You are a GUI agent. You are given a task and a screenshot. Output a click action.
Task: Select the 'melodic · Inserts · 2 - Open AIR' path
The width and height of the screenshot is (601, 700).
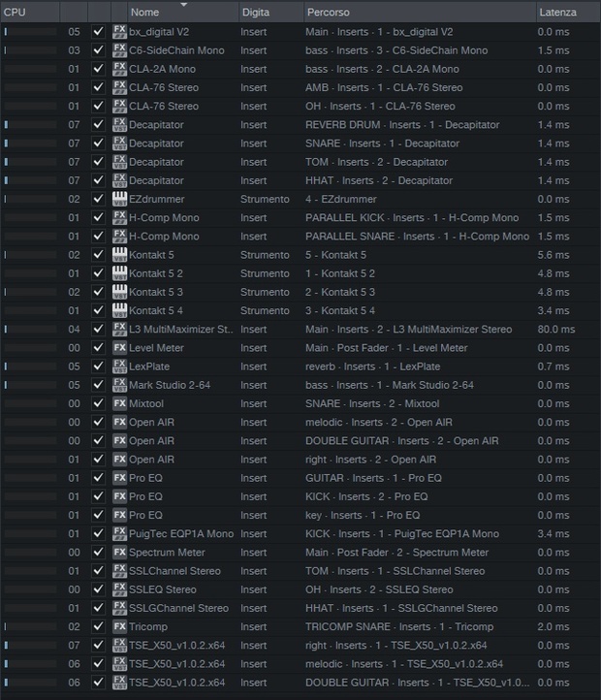click(379, 423)
